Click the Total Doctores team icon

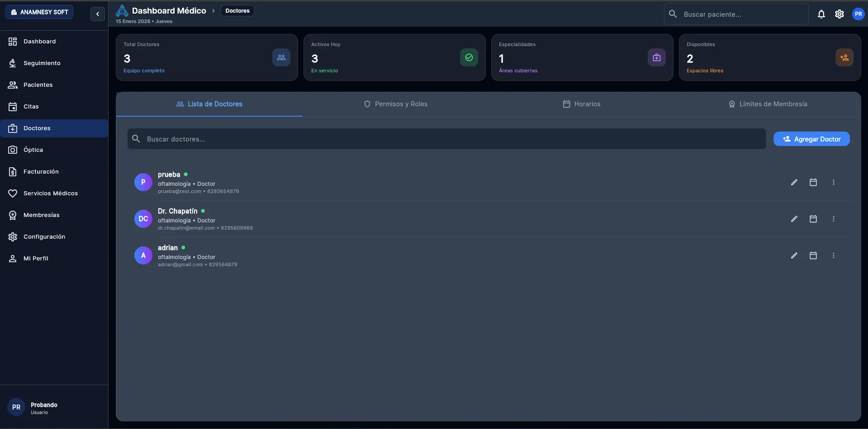pos(281,57)
